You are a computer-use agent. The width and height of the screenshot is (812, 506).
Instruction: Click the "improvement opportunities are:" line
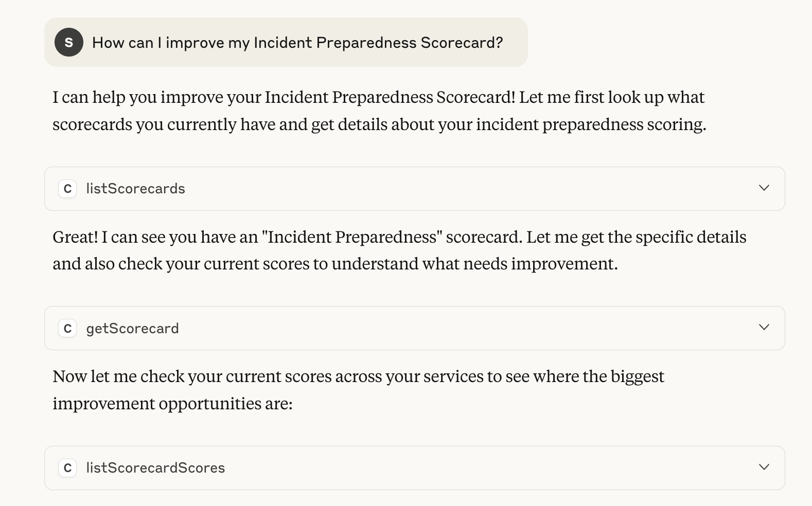(x=172, y=404)
